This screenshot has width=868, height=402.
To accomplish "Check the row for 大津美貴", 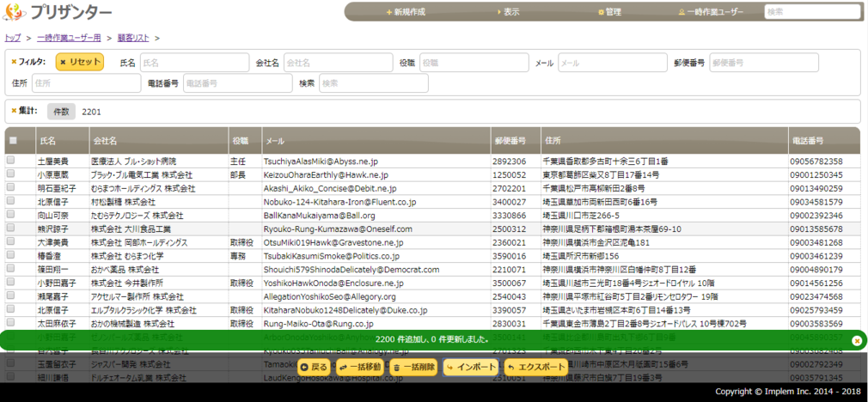I will point(10,242).
